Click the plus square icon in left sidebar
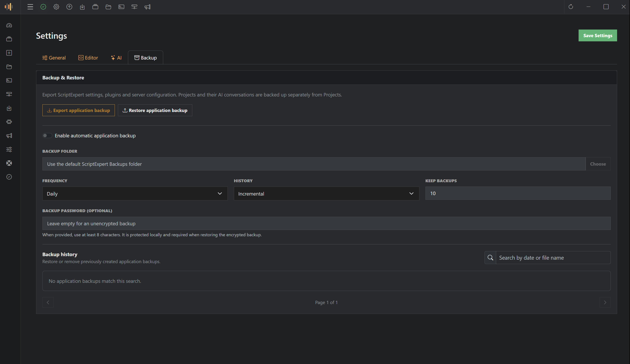The width and height of the screenshot is (630, 364). (9, 53)
